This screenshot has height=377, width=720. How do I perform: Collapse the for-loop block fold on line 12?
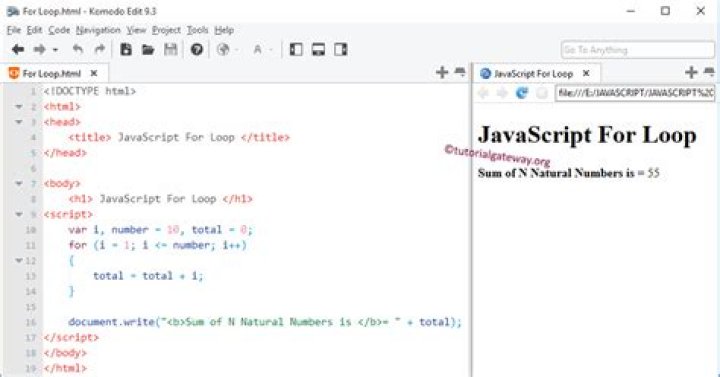click(19, 260)
